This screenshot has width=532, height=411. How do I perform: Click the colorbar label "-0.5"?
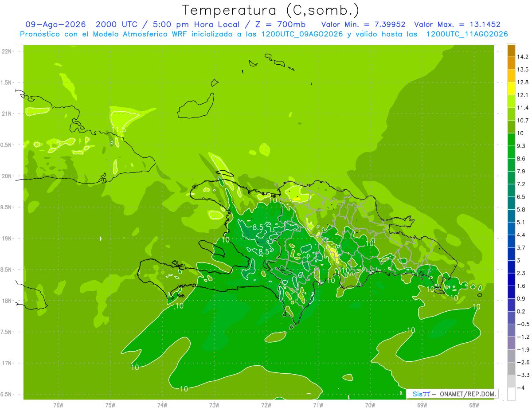point(524,324)
